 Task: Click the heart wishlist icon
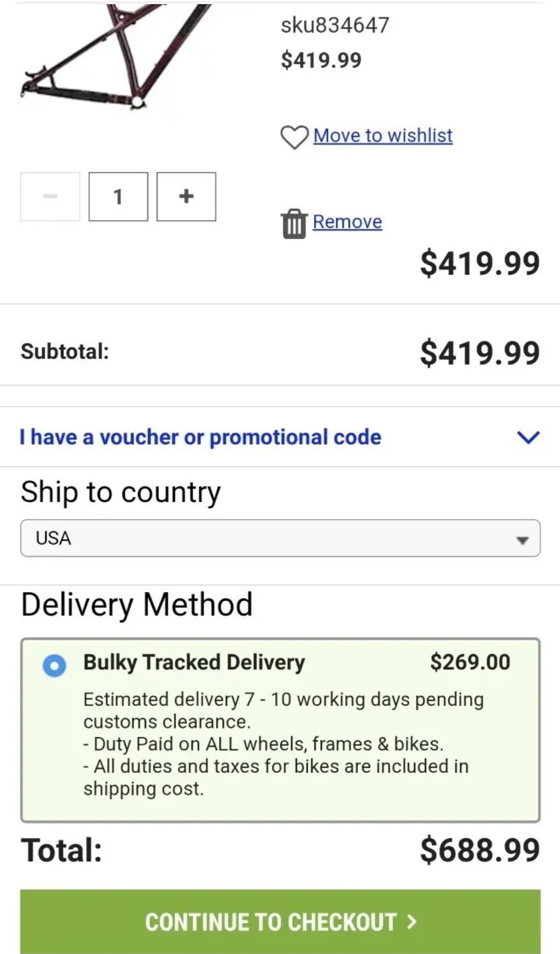pyautogui.click(x=294, y=137)
